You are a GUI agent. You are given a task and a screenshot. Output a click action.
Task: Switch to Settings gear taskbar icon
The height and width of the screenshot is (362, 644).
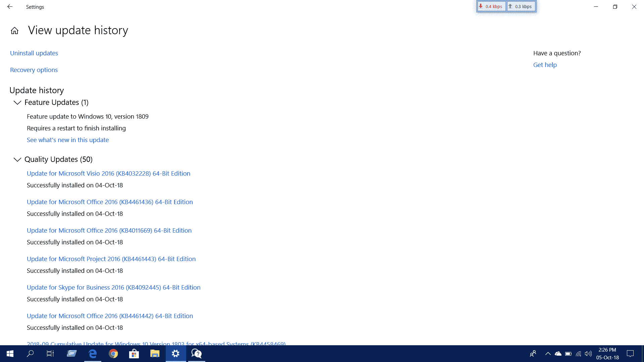coord(176,354)
